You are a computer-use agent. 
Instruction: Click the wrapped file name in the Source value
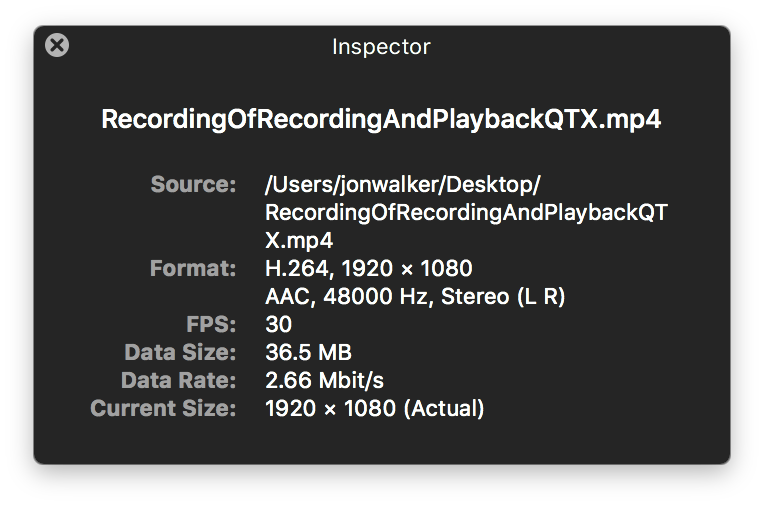point(466,212)
